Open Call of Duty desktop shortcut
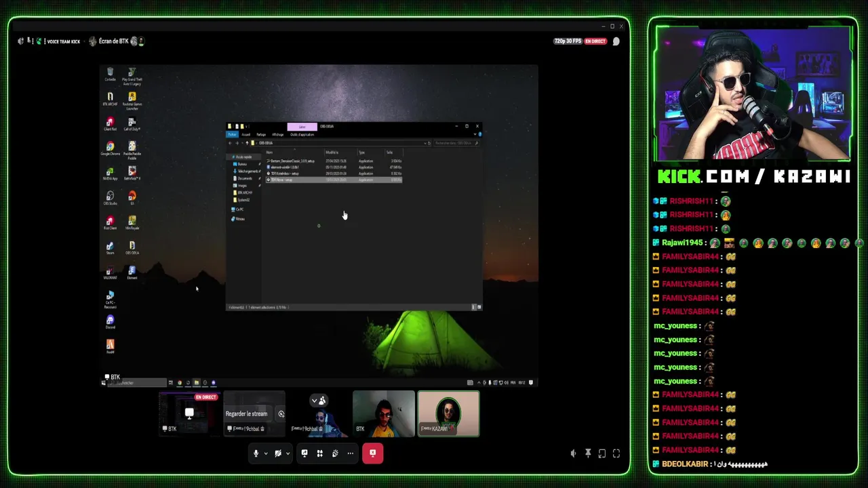Screen dimensions: 868x488 pos(132,124)
